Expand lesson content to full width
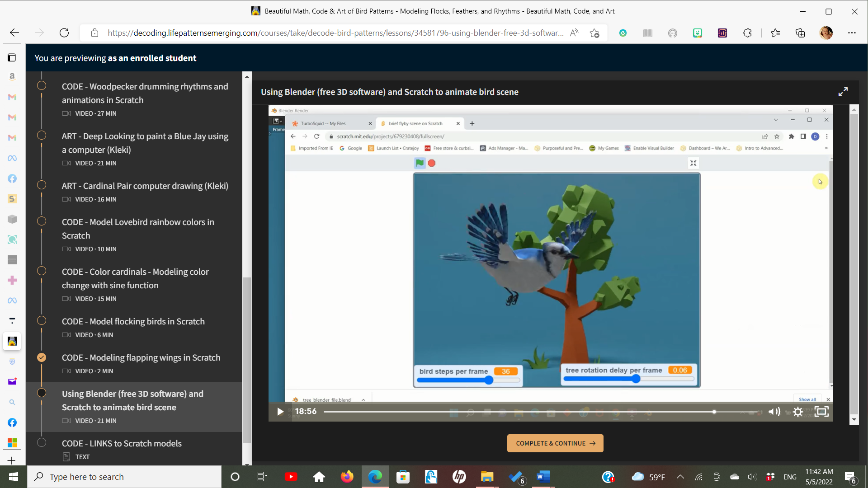This screenshot has width=868, height=488. point(843,92)
